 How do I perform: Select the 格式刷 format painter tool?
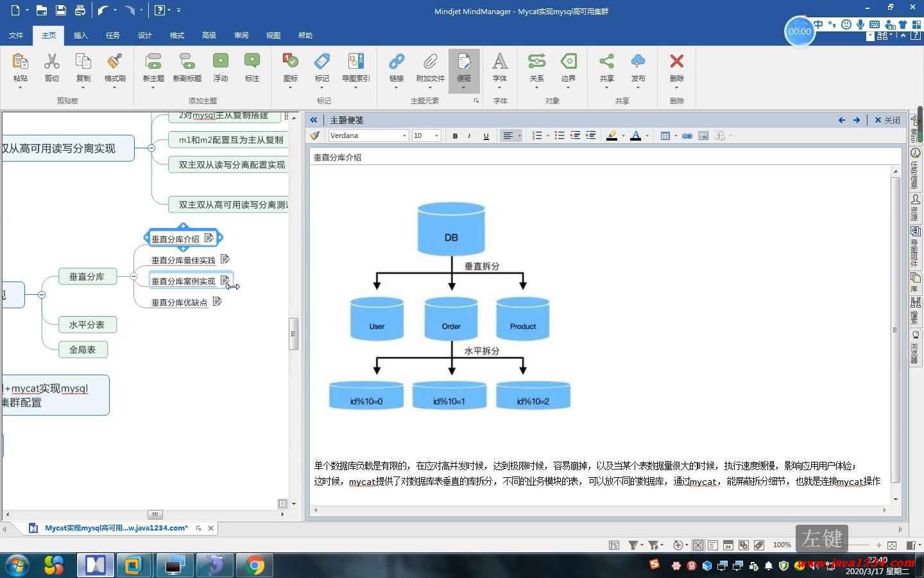[115, 62]
